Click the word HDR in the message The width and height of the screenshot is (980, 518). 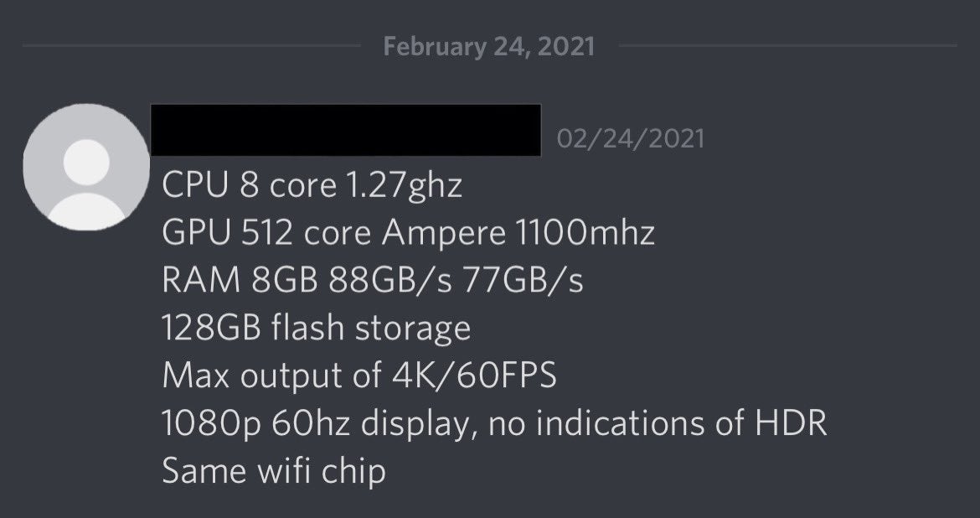pyautogui.click(x=792, y=422)
